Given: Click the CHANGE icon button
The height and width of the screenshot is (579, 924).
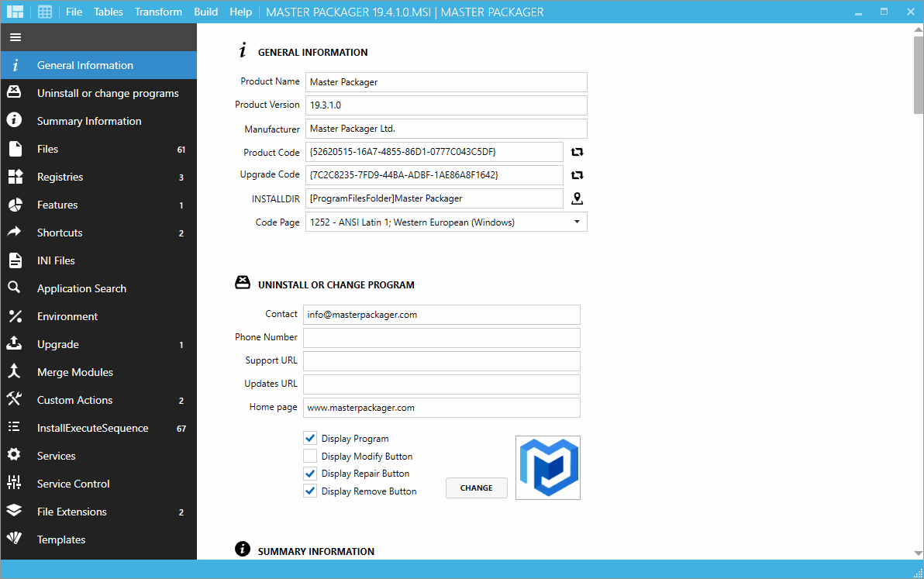Looking at the screenshot, I should pos(476,488).
